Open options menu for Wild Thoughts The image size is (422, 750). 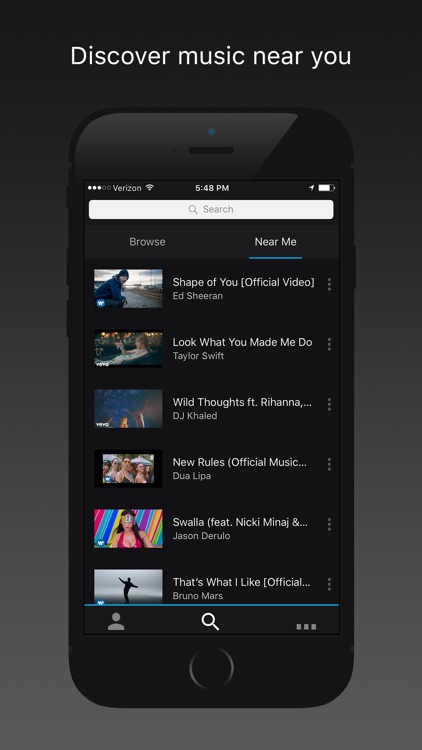(329, 404)
